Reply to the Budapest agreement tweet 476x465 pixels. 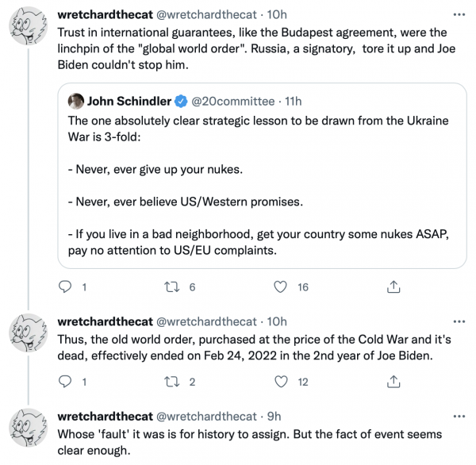(67, 287)
